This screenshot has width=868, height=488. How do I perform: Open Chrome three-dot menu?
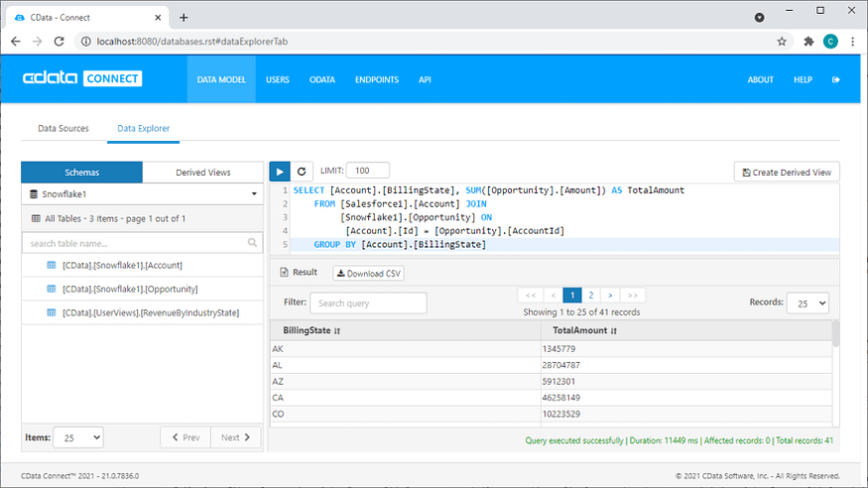[x=853, y=42]
